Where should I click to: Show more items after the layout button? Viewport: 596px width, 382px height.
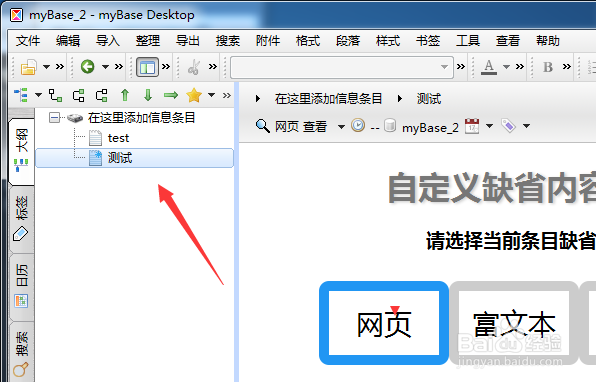click(x=166, y=67)
